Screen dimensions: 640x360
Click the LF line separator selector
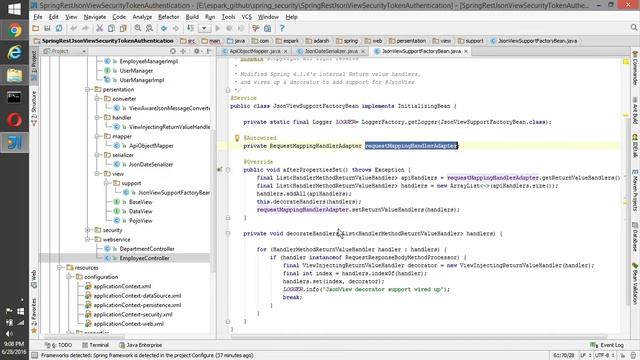[586, 356]
